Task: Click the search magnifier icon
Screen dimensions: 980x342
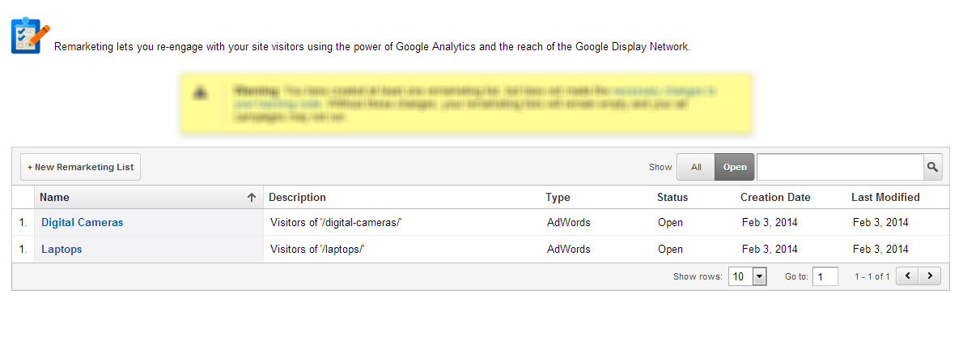Action: (x=932, y=167)
